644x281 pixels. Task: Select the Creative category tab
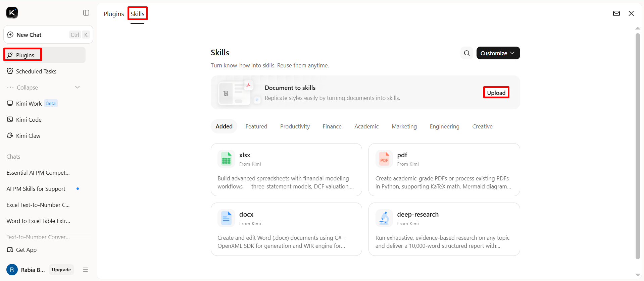(x=483, y=126)
